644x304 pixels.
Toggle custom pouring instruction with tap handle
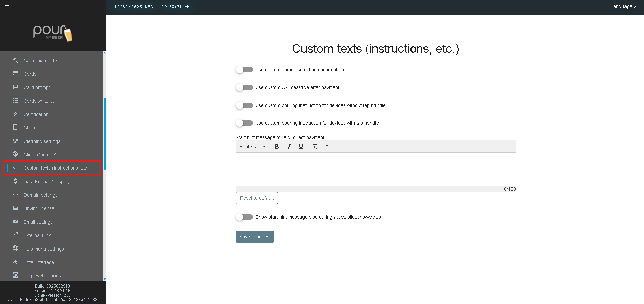(244, 123)
